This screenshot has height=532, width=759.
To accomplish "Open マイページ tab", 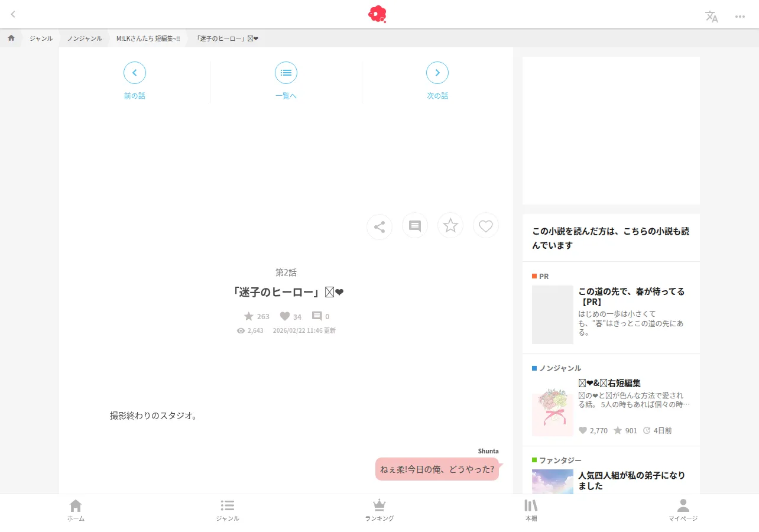I will click(x=683, y=511).
